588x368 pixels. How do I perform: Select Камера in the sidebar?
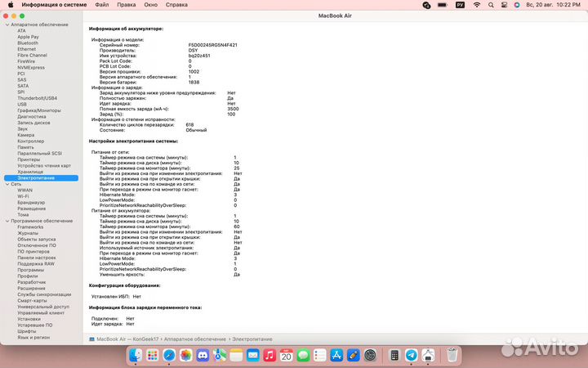point(26,135)
